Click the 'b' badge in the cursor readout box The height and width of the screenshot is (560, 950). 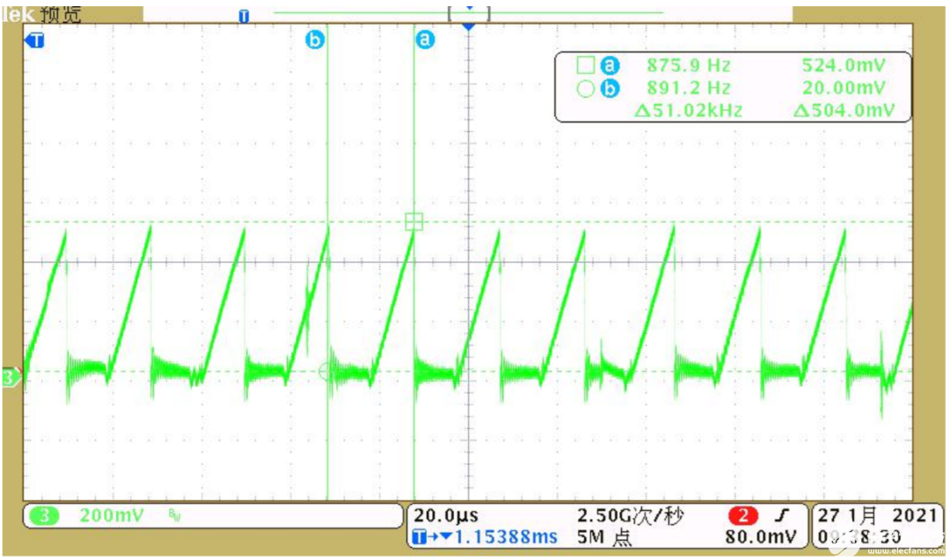(610, 89)
